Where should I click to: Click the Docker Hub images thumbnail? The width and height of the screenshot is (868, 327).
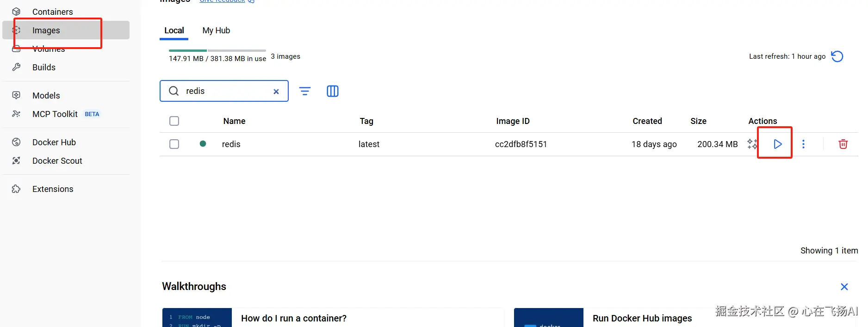coord(549,318)
